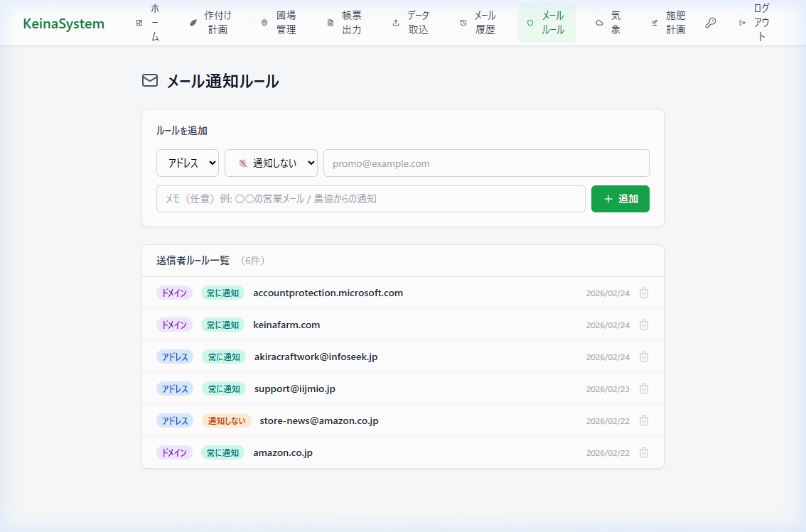Delete akiracraftwork@infoseek.jp rule trash icon
This screenshot has width=806, height=532.
644,357
